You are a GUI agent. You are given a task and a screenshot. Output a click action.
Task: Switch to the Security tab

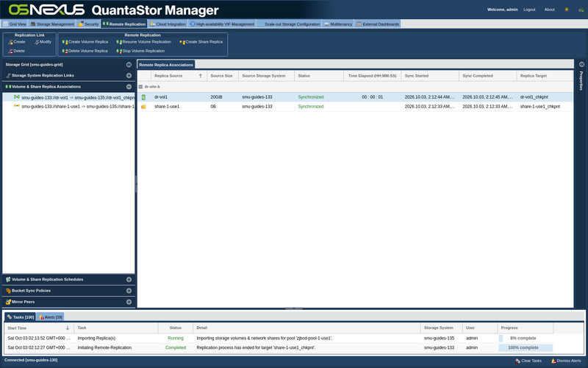point(88,24)
